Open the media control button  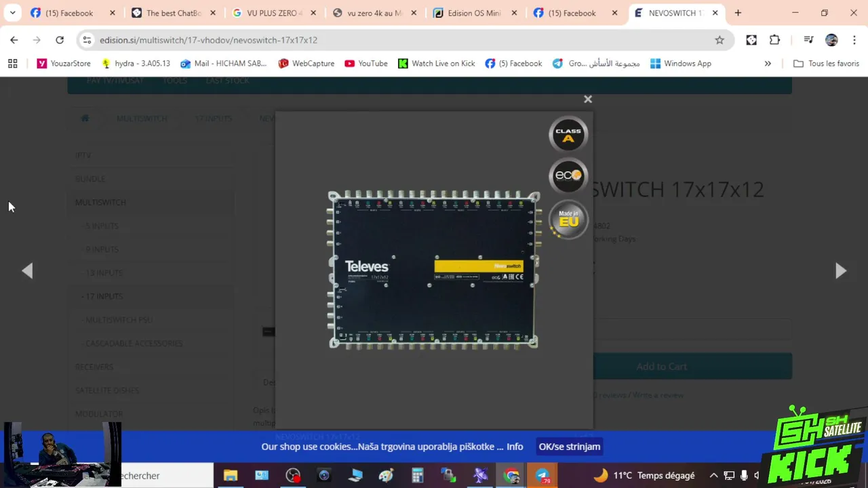coord(808,40)
